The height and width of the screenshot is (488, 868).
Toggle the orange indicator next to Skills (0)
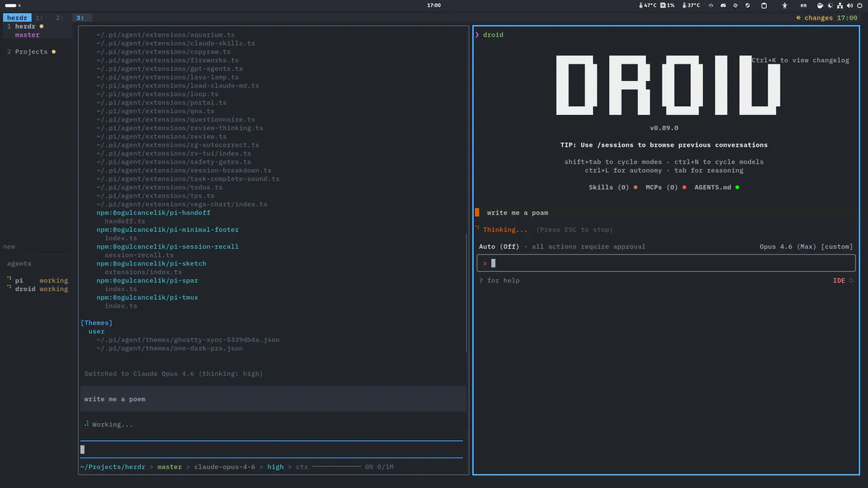pyautogui.click(x=637, y=187)
